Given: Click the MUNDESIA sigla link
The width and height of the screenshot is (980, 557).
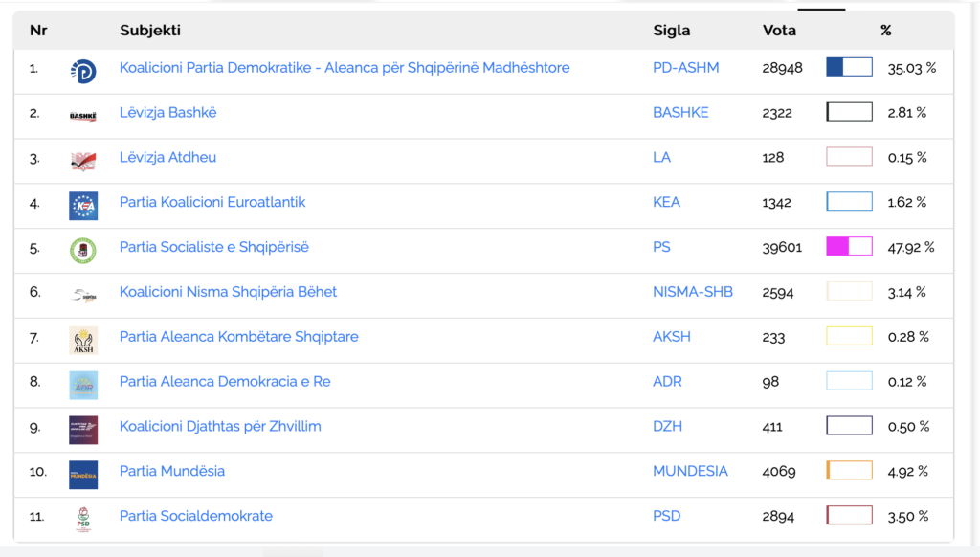Looking at the screenshot, I should [690, 471].
